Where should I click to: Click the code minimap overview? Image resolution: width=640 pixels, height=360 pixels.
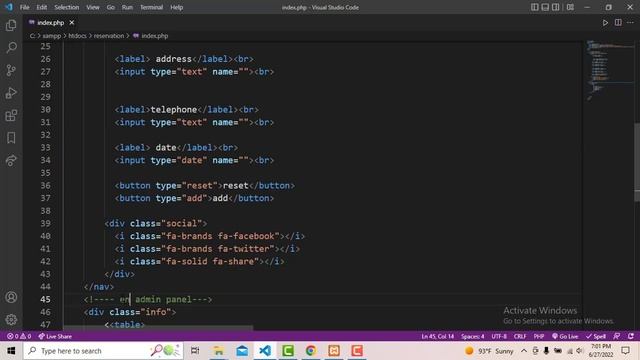click(x=607, y=69)
